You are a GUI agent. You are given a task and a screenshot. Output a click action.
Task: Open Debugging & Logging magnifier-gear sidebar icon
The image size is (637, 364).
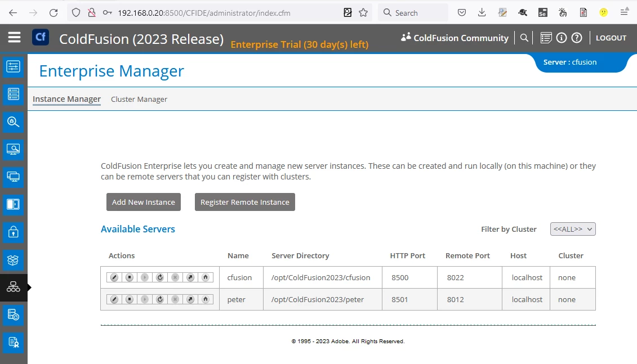[x=14, y=122]
